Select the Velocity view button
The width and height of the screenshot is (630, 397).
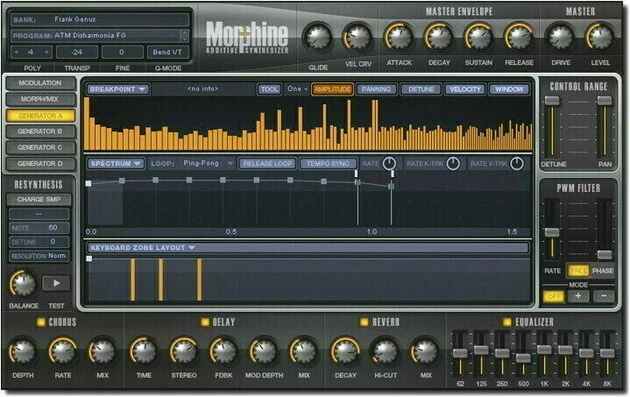pyautogui.click(x=465, y=89)
